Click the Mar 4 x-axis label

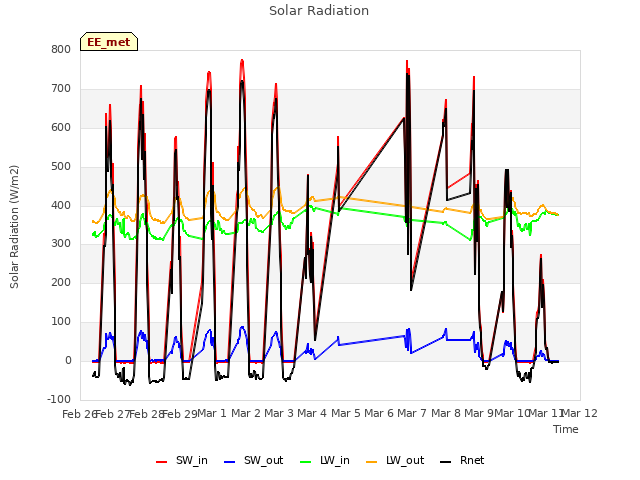coord(312,413)
